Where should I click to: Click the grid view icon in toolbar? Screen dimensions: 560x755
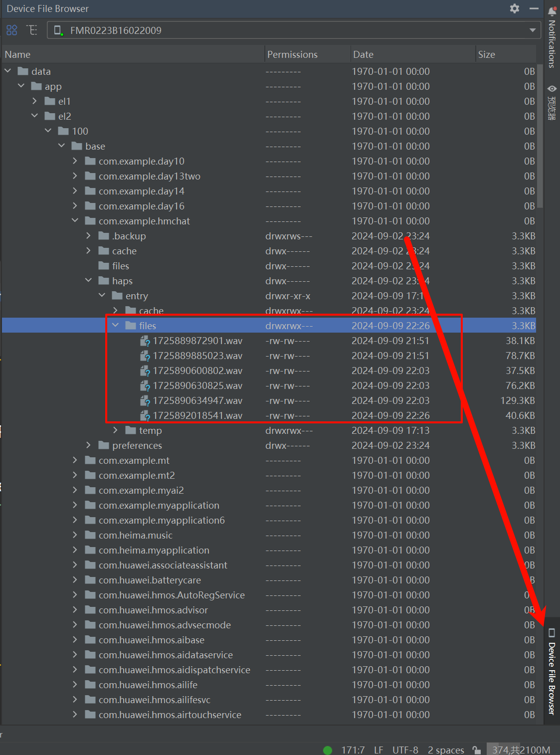[x=12, y=30]
